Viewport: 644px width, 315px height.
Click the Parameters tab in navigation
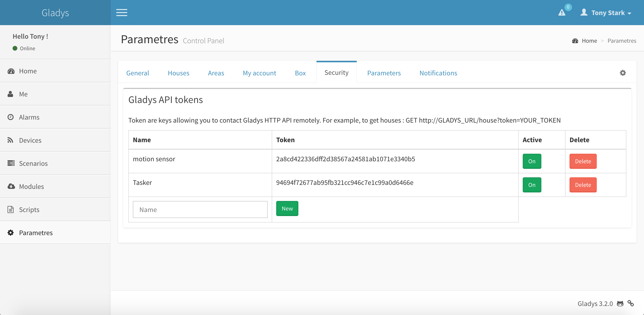pyautogui.click(x=384, y=73)
